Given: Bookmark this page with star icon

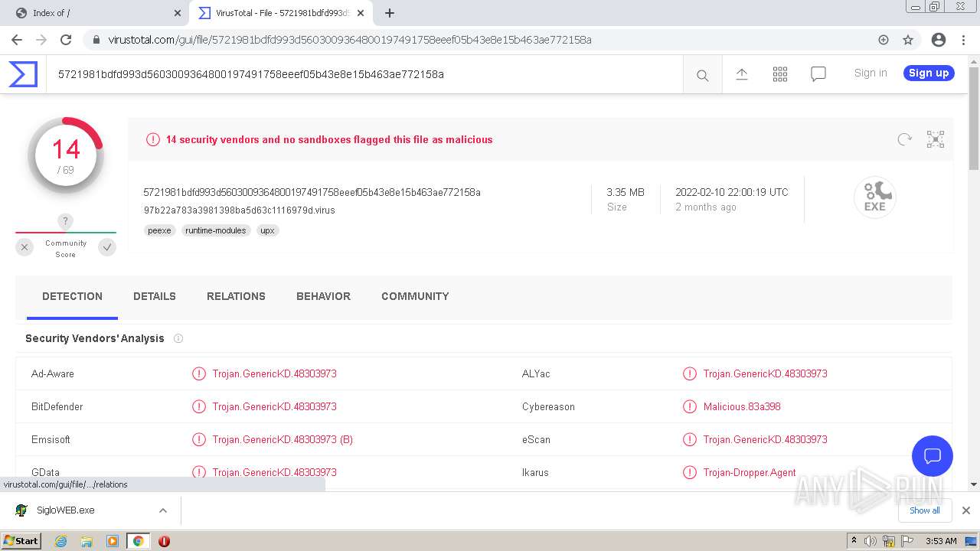Looking at the screenshot, I should (908, 40).
